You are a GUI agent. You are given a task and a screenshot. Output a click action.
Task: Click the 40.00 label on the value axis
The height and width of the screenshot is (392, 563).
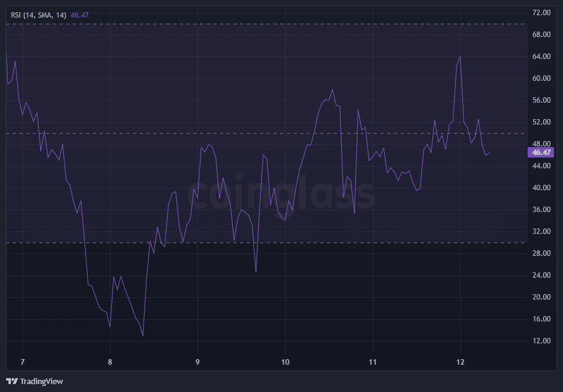(541, 188)
